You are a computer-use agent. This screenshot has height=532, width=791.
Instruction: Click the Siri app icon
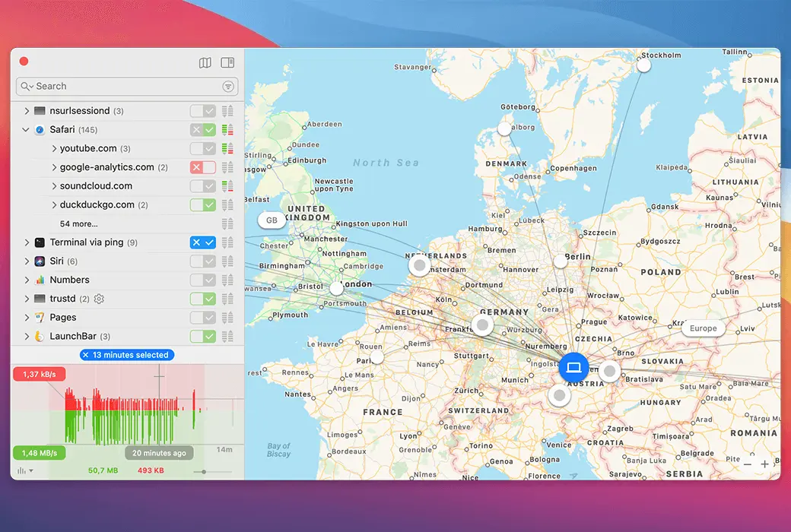pyautogui.click(x=40, y=261)
